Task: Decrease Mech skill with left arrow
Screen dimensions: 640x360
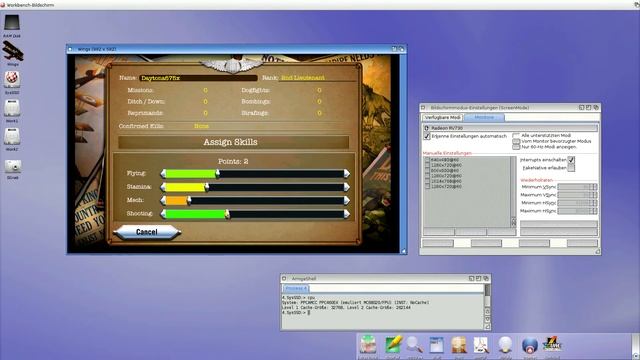Action: (163, 200)
